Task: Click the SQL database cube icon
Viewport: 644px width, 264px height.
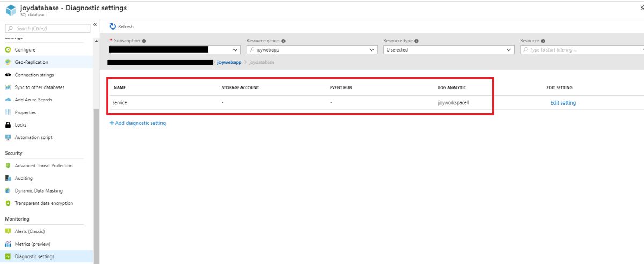Action: pyautogui.click(x=10, y=10)
